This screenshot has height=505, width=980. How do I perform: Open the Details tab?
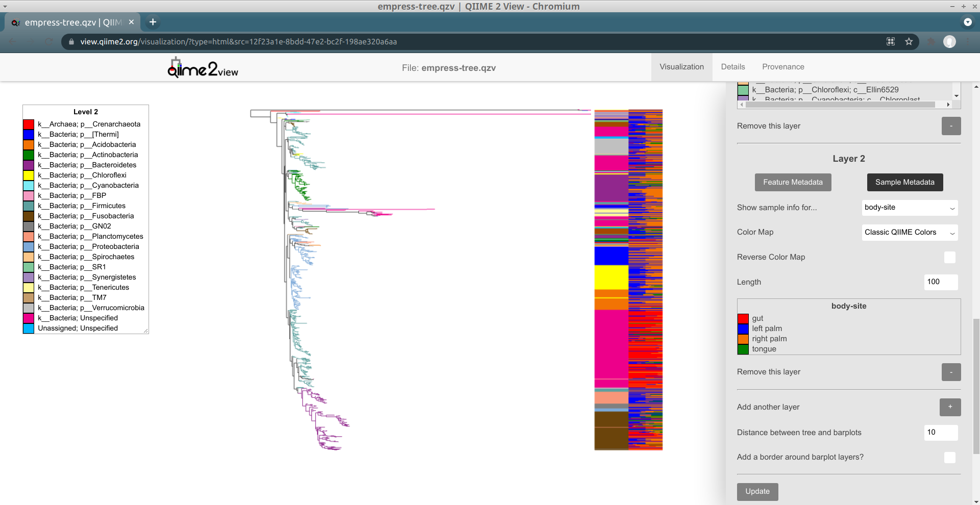[732, 67]
